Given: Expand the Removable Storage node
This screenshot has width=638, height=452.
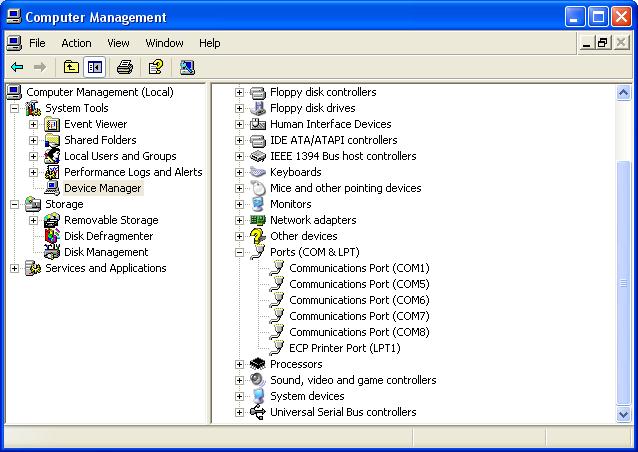Looking at the screenshot, I should click(33, 221).
